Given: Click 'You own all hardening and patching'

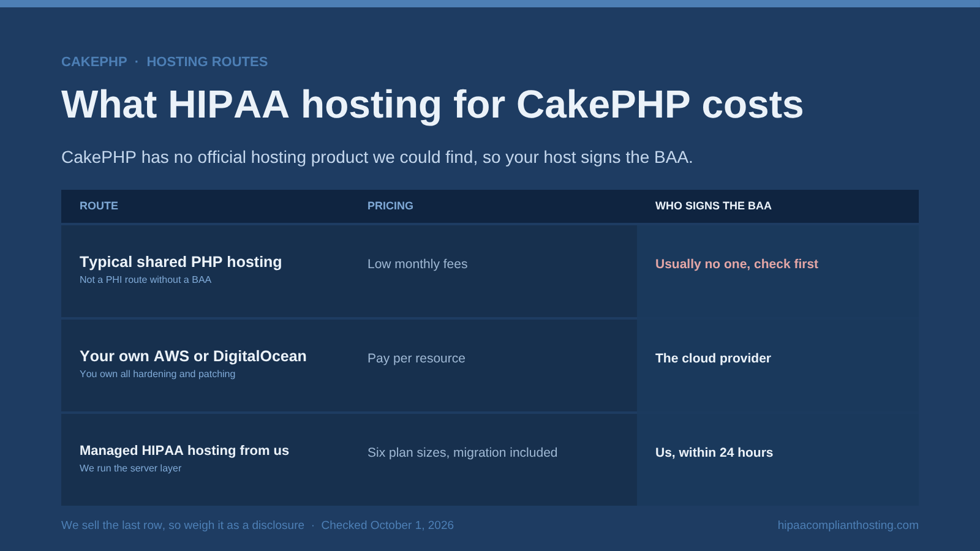Looking at the screenshot, I should point(157,374).
